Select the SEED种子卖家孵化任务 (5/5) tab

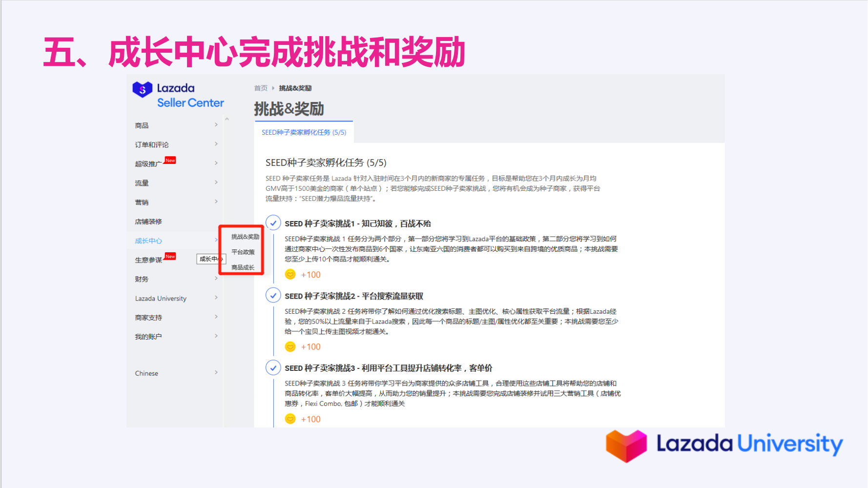(304, 132)
